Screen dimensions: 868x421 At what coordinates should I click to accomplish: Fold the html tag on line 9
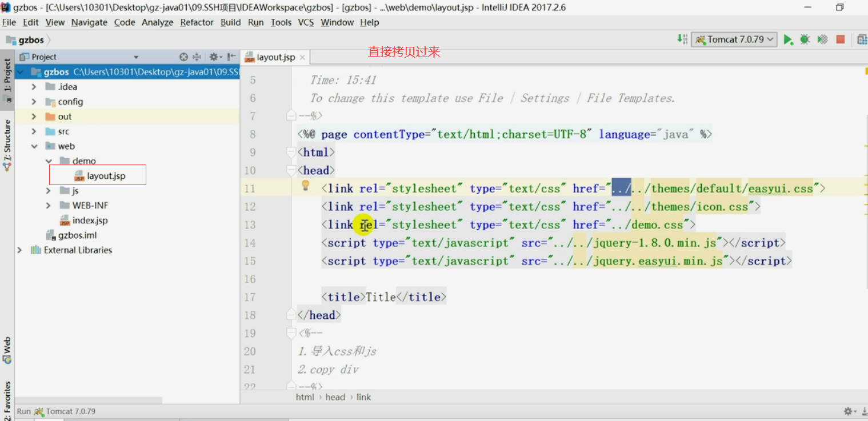coord(291,153)
